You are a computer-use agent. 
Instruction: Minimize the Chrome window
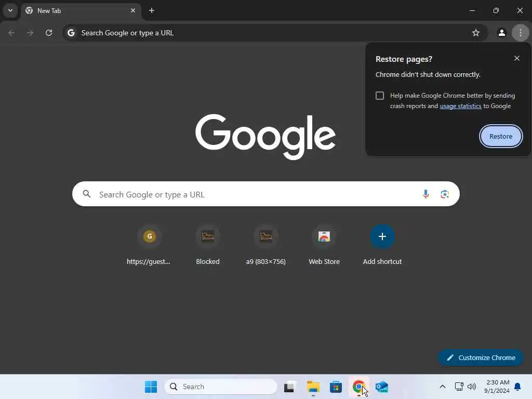(x=472, y=10)
